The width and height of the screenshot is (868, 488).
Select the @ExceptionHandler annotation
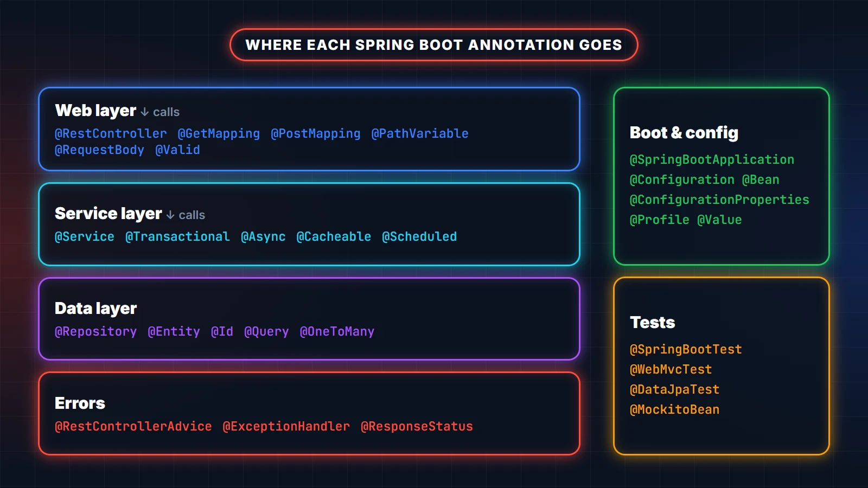point(286,426)
